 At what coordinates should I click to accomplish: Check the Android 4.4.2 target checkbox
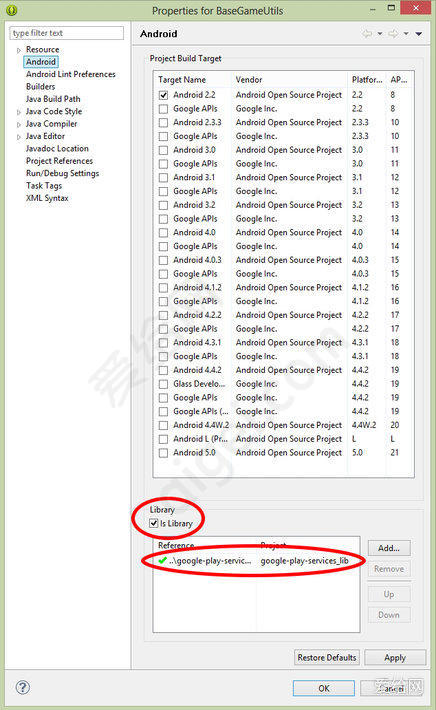click(163, 370)
